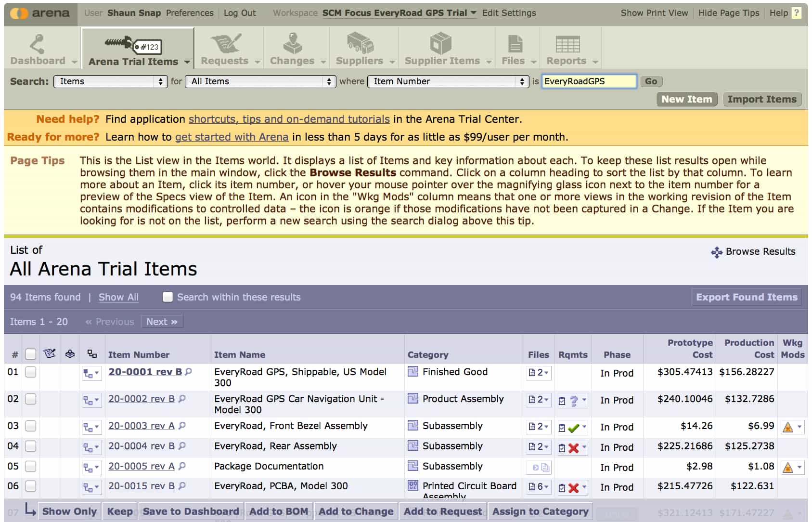Click the Help question mark icon

[x=797, y=13]
